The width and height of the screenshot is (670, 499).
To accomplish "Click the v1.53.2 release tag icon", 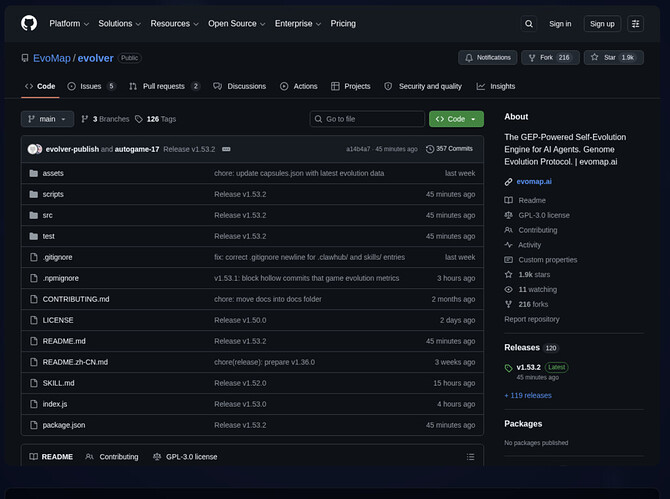I will tap(508, 368).
